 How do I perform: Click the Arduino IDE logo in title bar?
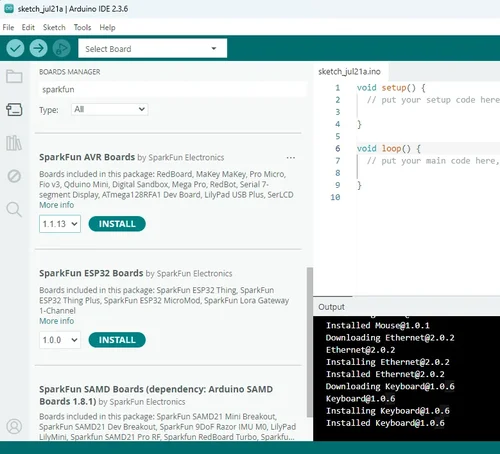pyautogui.click(x=9, y=9)
